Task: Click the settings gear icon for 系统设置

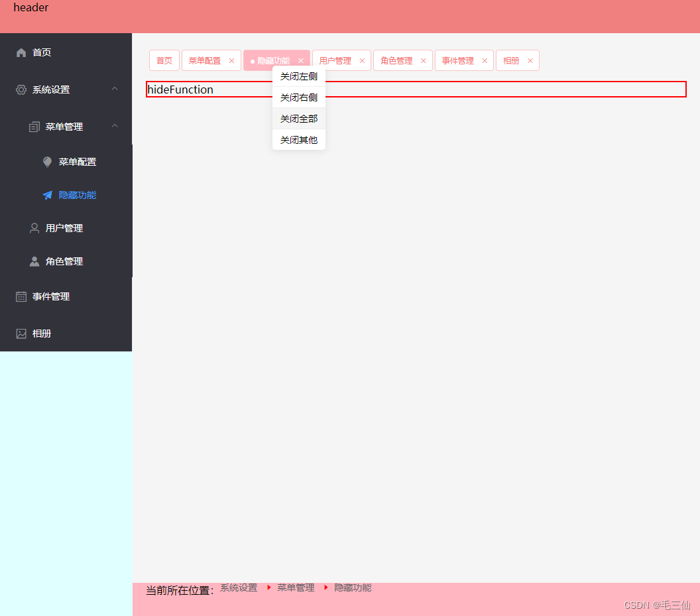Action: tap(21, 90)
